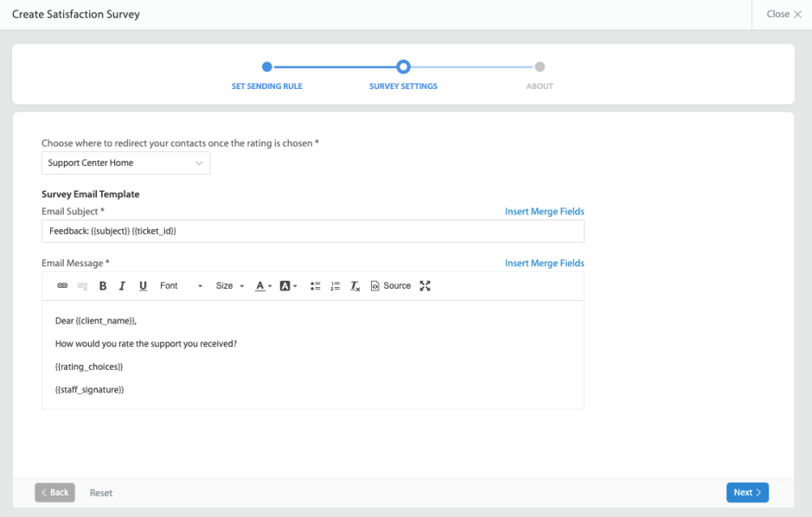Open the Size dropdown in the editor
Screen dimensions: 812x517
click(227, 285)
